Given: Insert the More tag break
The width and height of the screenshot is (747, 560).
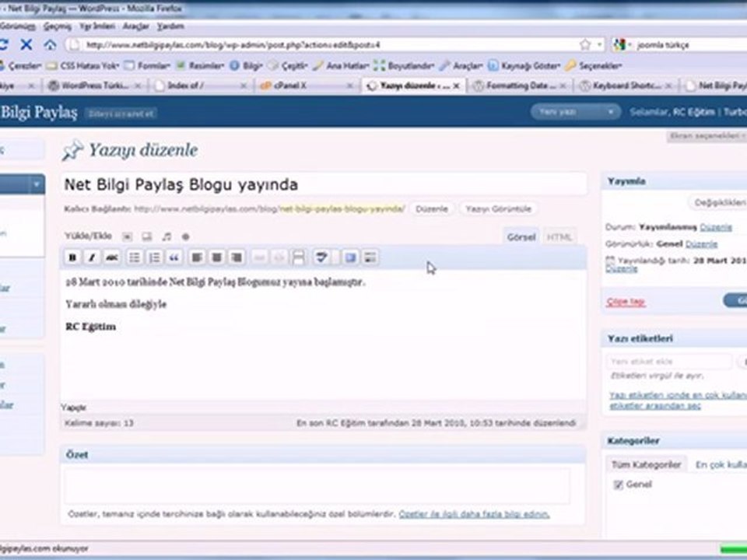Looking at the screenshot, I should click(x=298, y=257).
